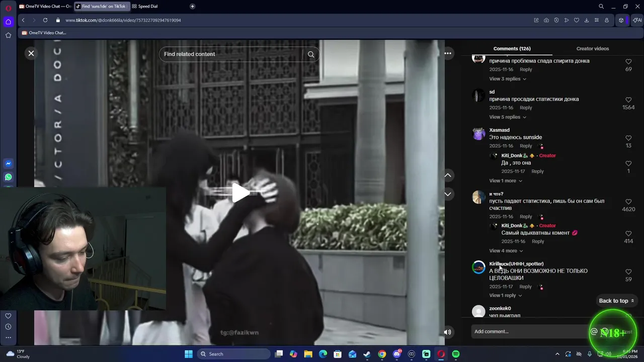Mute the video sound
644x362 pixels.
[x=447, y=332]
